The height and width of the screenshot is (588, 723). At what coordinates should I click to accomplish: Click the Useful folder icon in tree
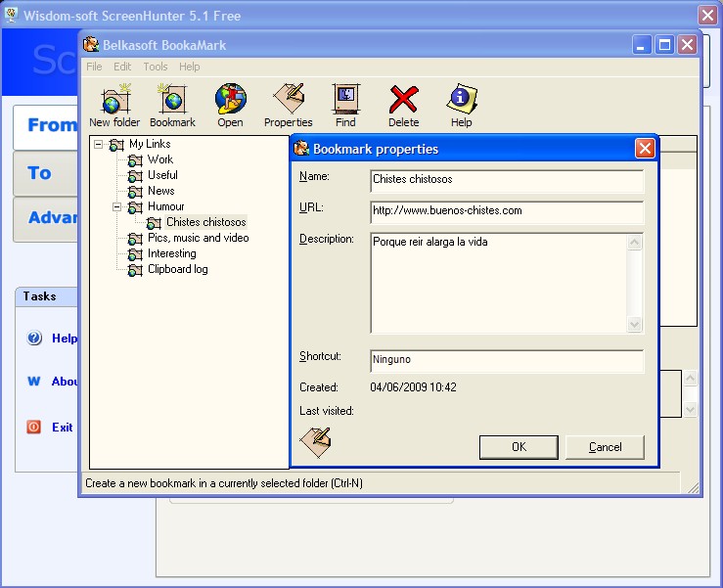[x=135, y=176]
